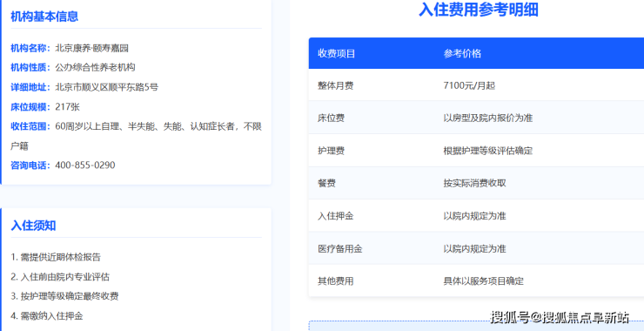This screenshot has width=644, height=331.
Task: Click the 收住范围 label
Action: (30, 126)
